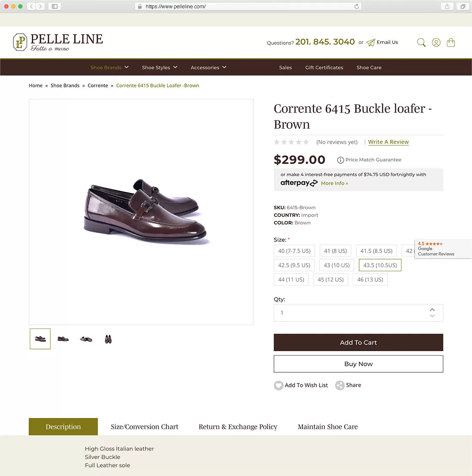Click the Price Match Guarantee info icon

341,160
